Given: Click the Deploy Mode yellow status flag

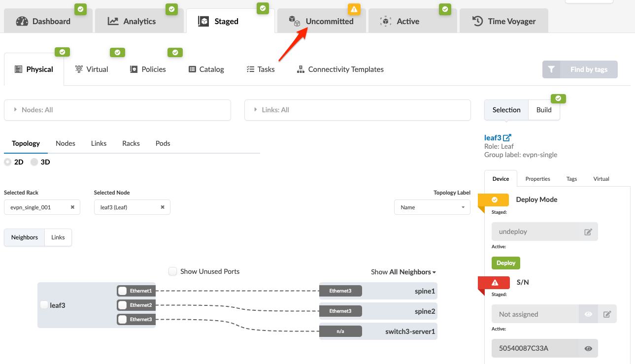Looking at the screenshot, I should click(494, 200).
